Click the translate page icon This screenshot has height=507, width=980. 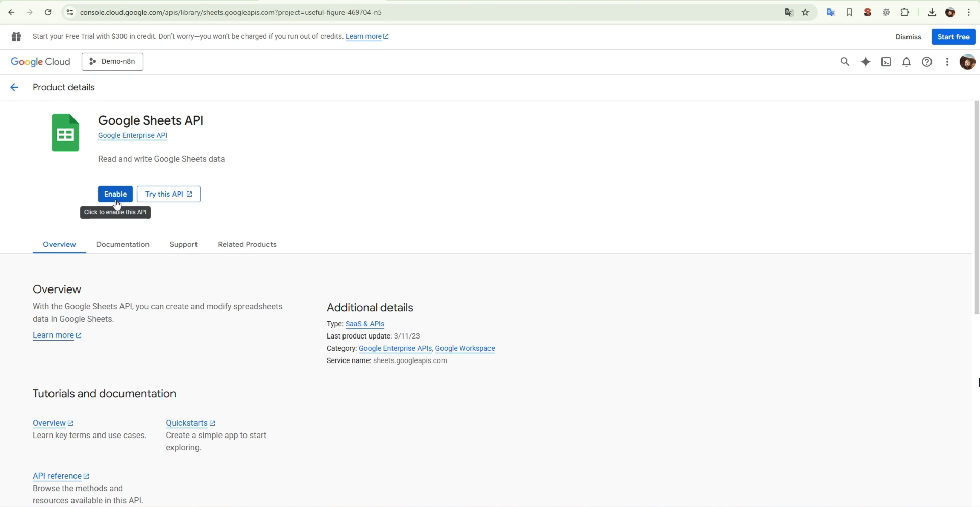(789, 12)
